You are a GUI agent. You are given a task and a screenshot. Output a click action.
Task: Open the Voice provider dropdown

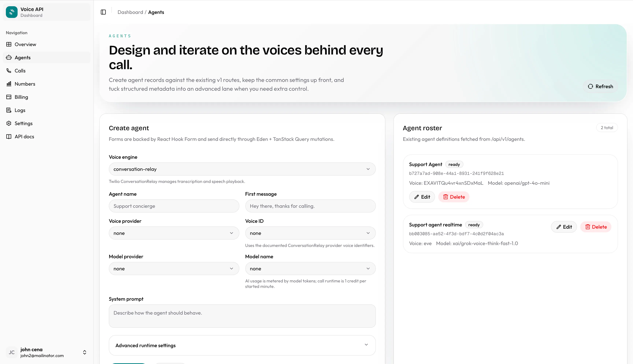point(174,233)
